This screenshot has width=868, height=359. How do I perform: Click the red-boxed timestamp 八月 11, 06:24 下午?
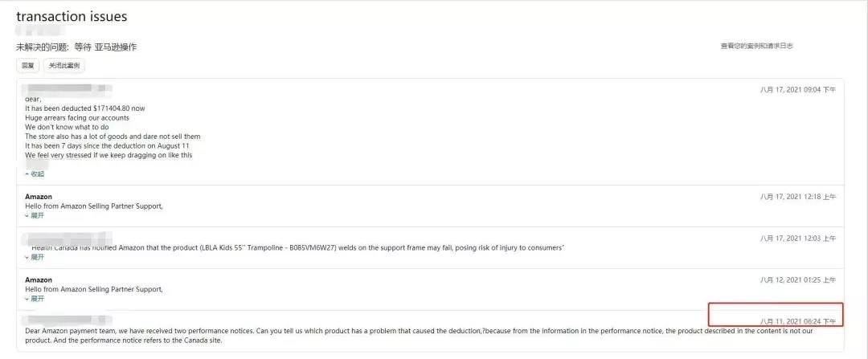pos(797,321)
